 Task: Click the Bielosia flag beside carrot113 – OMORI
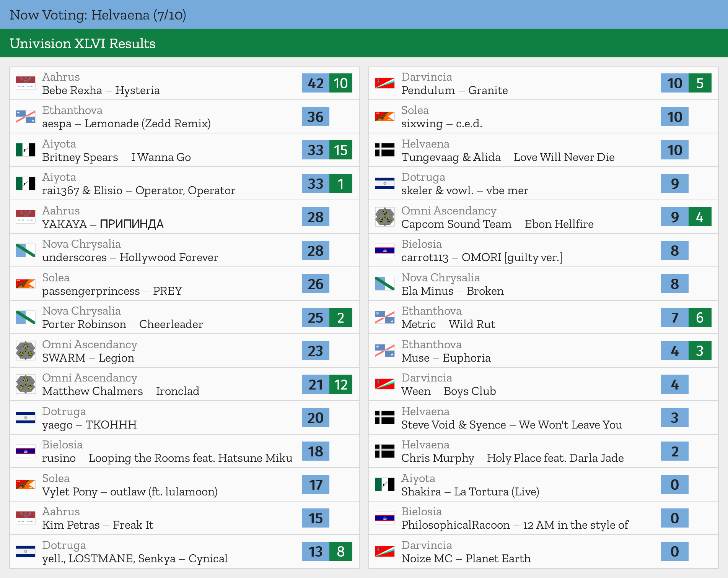[x=385, y=250]
